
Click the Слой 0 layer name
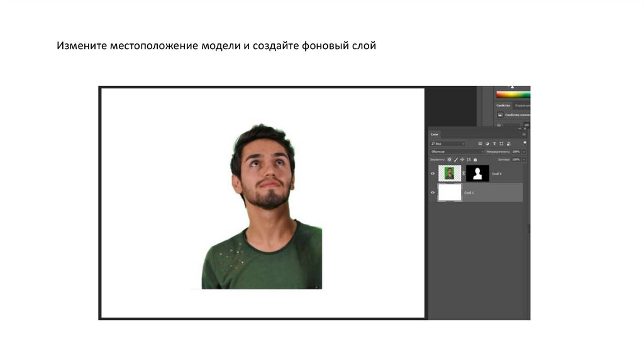[x=497, y=174]
